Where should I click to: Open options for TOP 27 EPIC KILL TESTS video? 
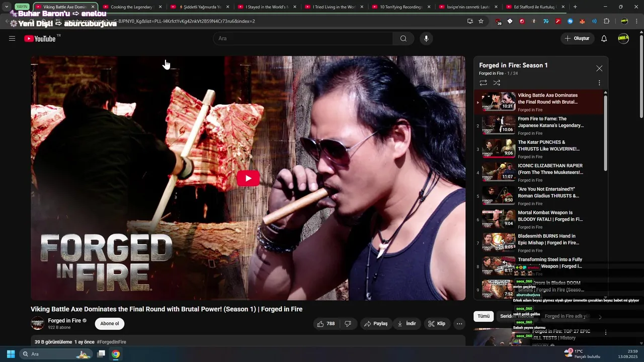tap(606, 332)
